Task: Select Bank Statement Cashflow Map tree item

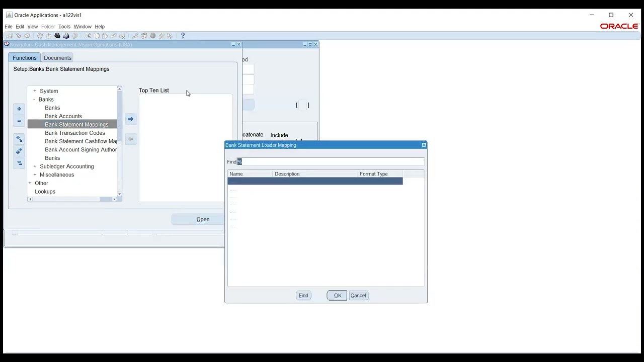Action: [81, 141]
